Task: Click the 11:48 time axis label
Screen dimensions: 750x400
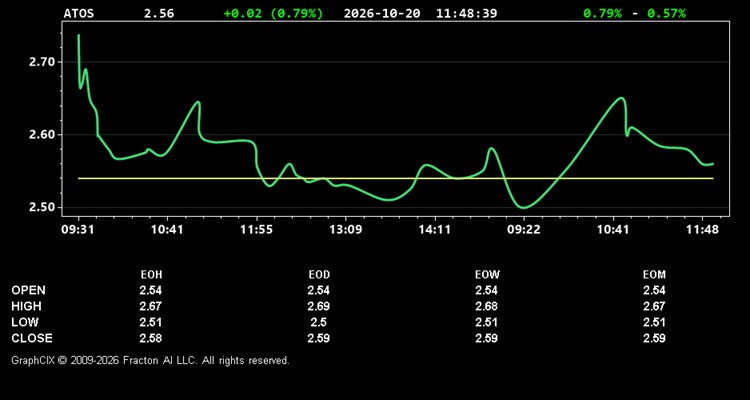Action: (x=702, y=230)
